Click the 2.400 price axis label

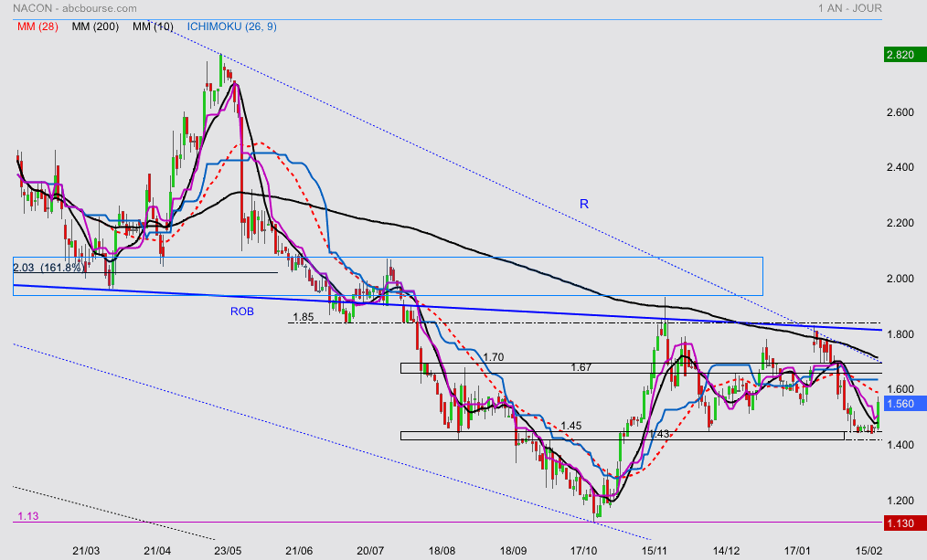(x=900, y=168)
